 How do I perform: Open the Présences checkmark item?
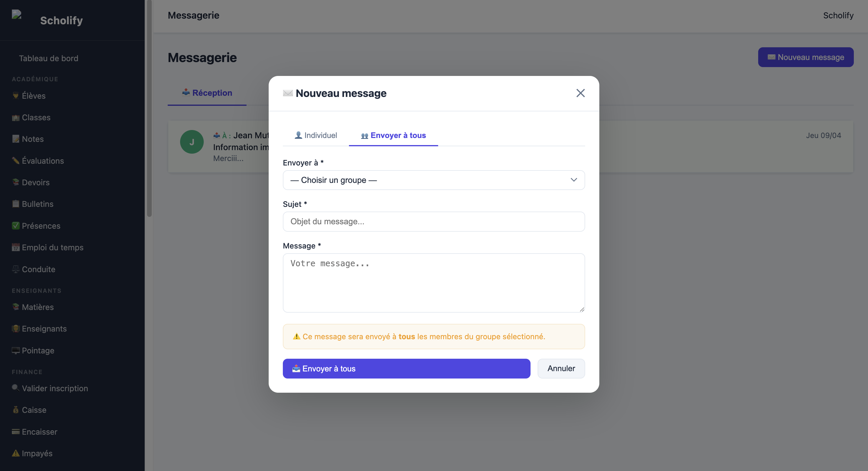click(x=41, y=225)
